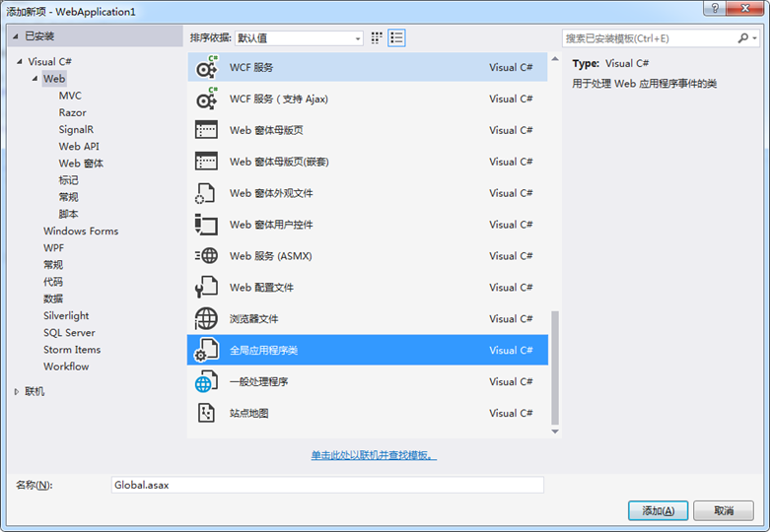Select the 浏览器文件 template name
This screenshot has height=532, width=770.
coord(253,319)
